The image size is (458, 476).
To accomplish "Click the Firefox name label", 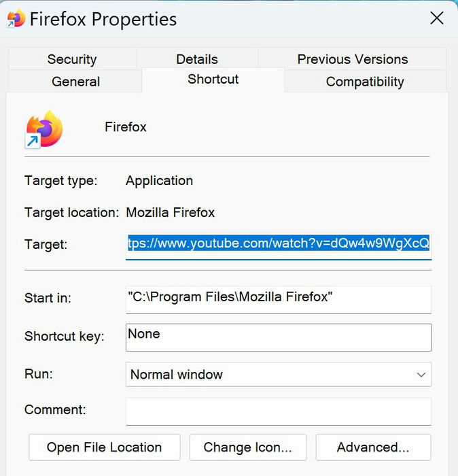I will click(126, 127).
